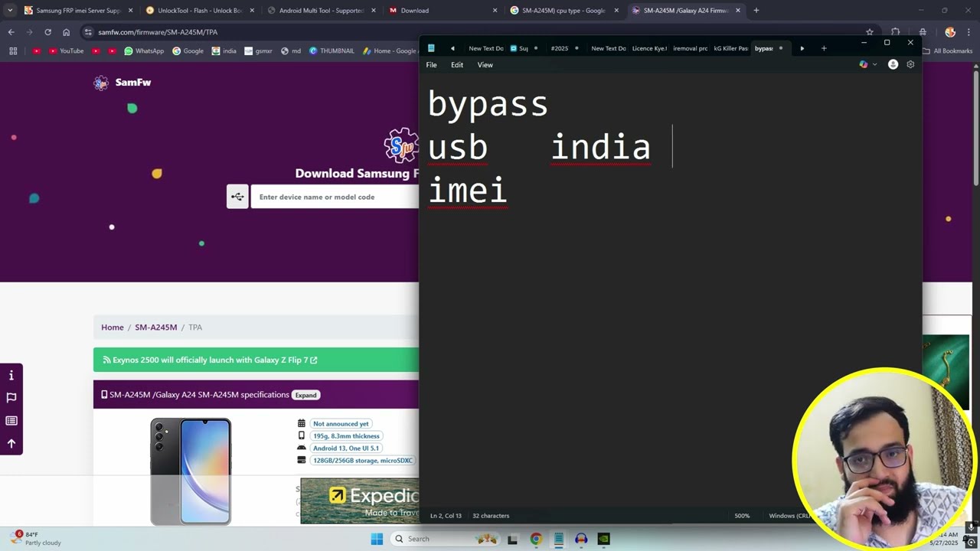980x551 pixels.
Task: Click the device name search field
Action: click(335, 197)
